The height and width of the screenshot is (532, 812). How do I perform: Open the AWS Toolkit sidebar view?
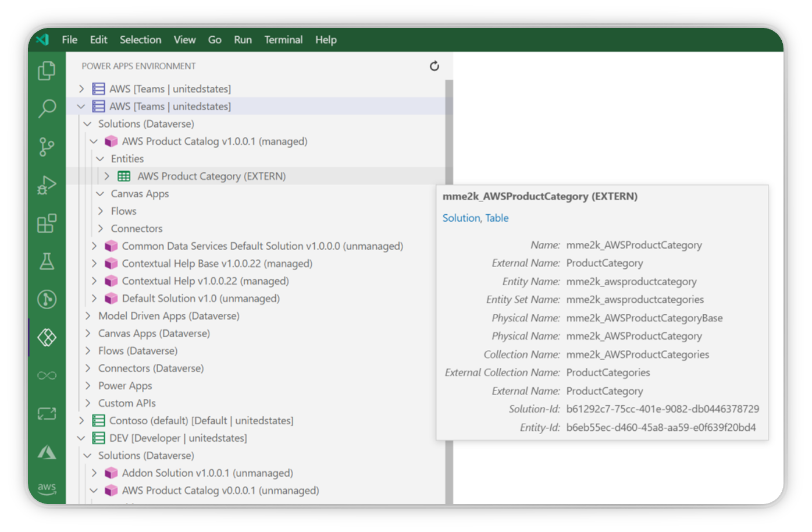pyautogui.click(x=47, y=488)
